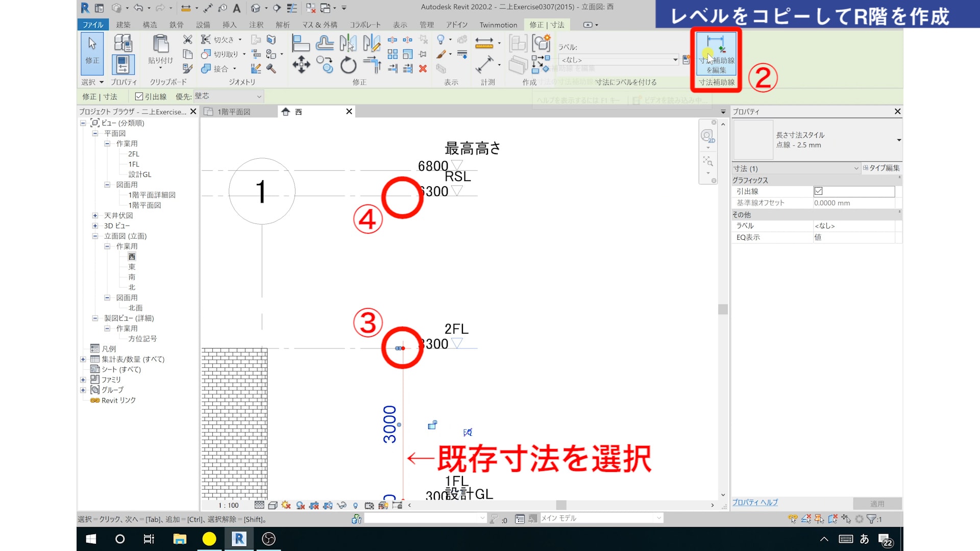Open the 優先 壁芯 dropdown

228,96
